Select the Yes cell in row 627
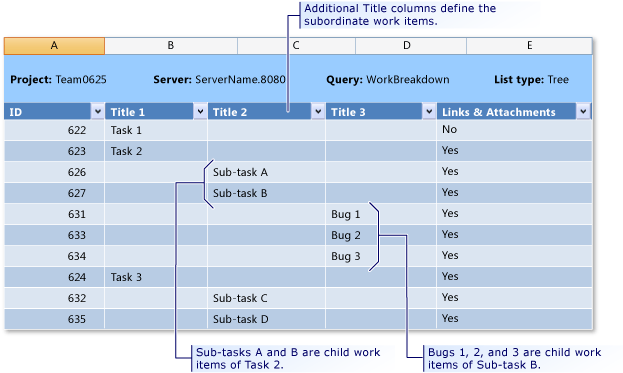 tap(514, 193)
